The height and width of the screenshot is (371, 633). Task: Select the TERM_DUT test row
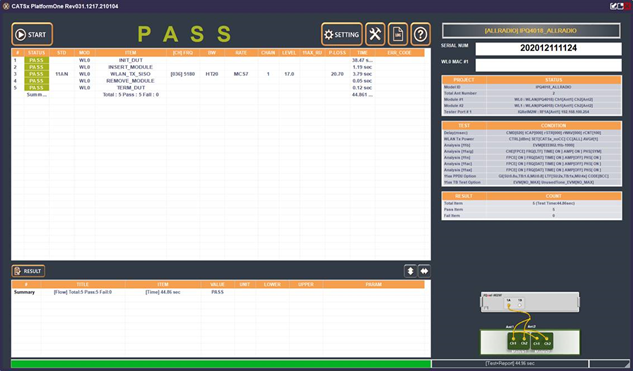[218, 88]
